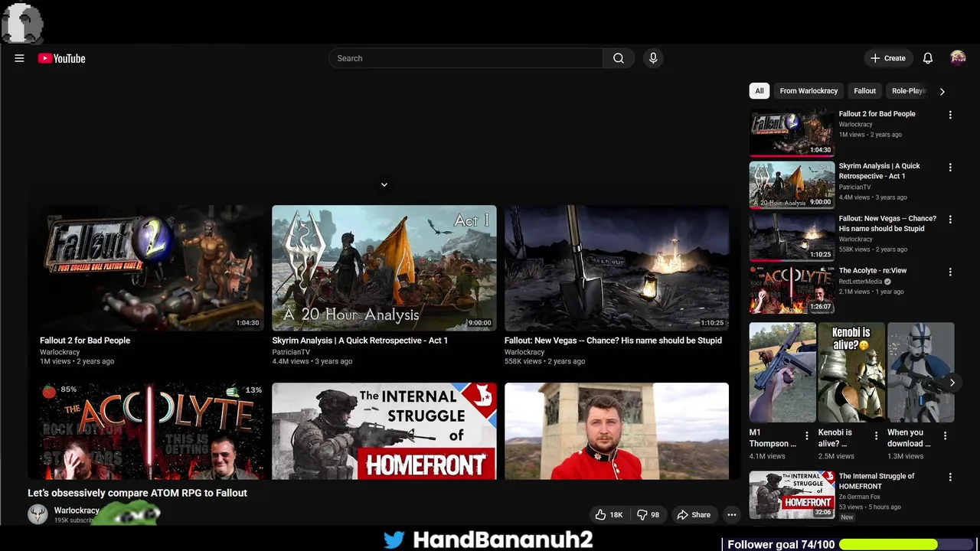Dislike the video showing 98

click(x=648, y=515)
